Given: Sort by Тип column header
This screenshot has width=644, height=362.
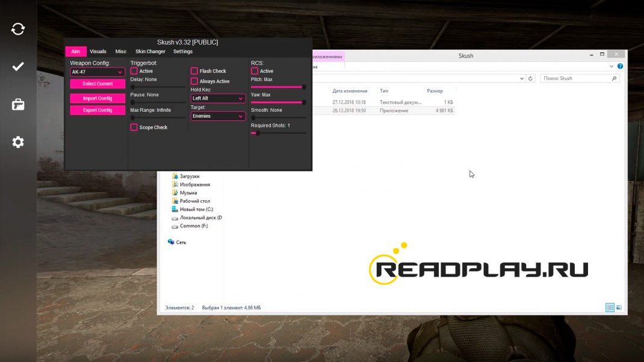Looking at the screenshot, I should (x=384, y=91).
